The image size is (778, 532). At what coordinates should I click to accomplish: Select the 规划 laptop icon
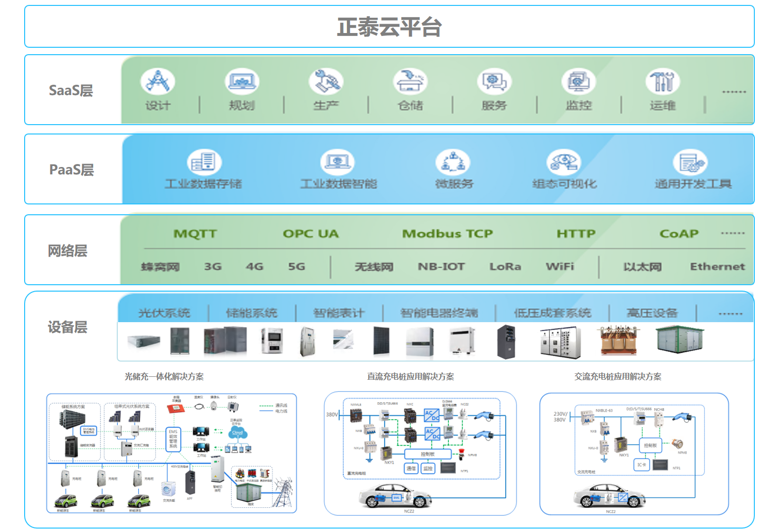242,81
